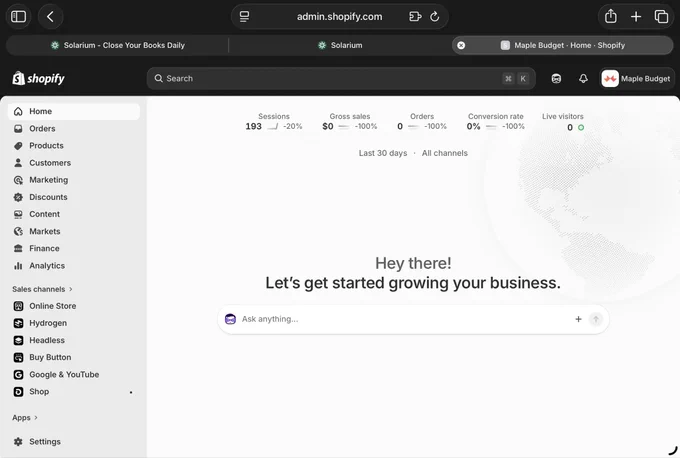Image resolution: width=680 pixels, height=458 pixels.
Task: Click the Settings gear icon
Action: (18, 442)
